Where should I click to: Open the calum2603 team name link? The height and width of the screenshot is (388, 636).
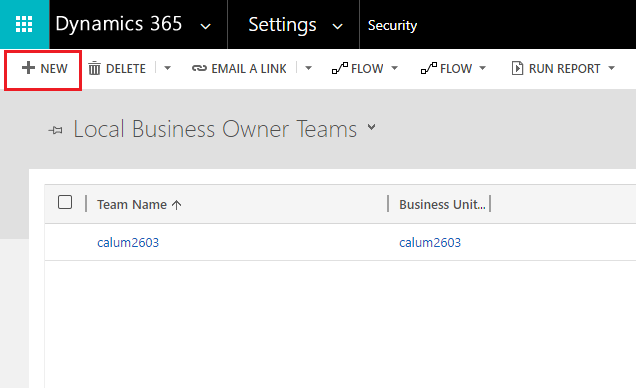128,242
